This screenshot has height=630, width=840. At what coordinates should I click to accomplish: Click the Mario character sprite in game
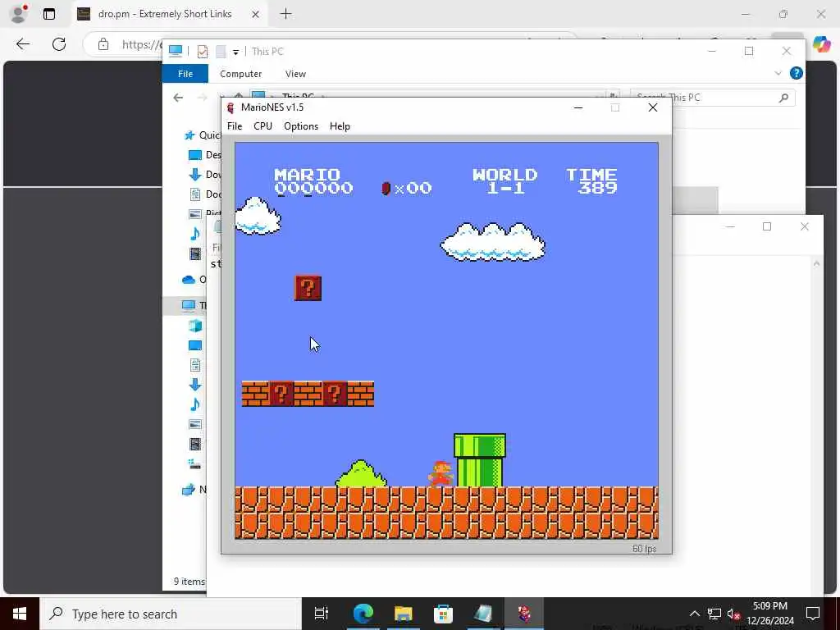coord(441,473)
